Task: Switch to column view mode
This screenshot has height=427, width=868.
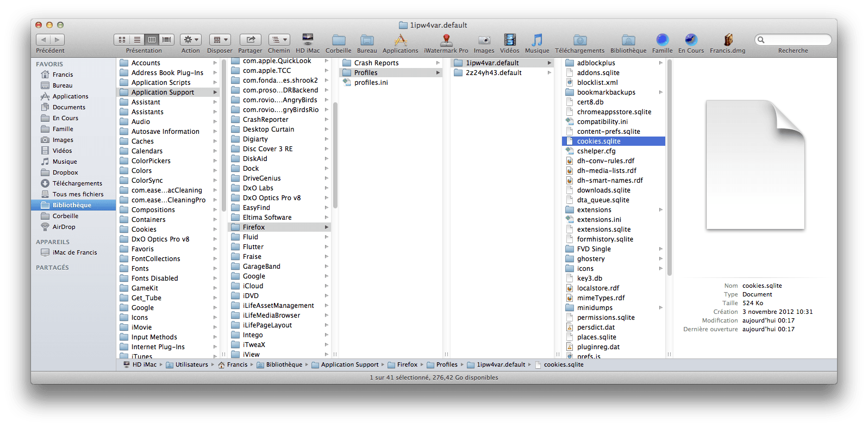Action: tap(152, 40)
